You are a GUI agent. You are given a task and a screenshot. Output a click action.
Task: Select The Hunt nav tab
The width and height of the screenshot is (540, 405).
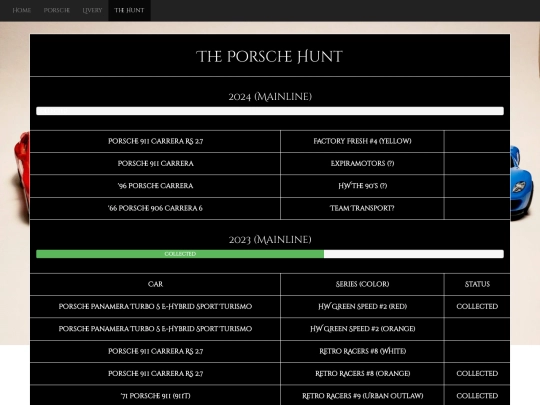click(x=129, y=10)
